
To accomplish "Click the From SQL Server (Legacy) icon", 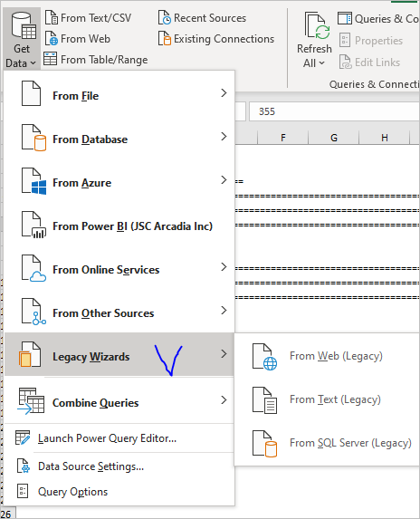I will pos(264,444).
